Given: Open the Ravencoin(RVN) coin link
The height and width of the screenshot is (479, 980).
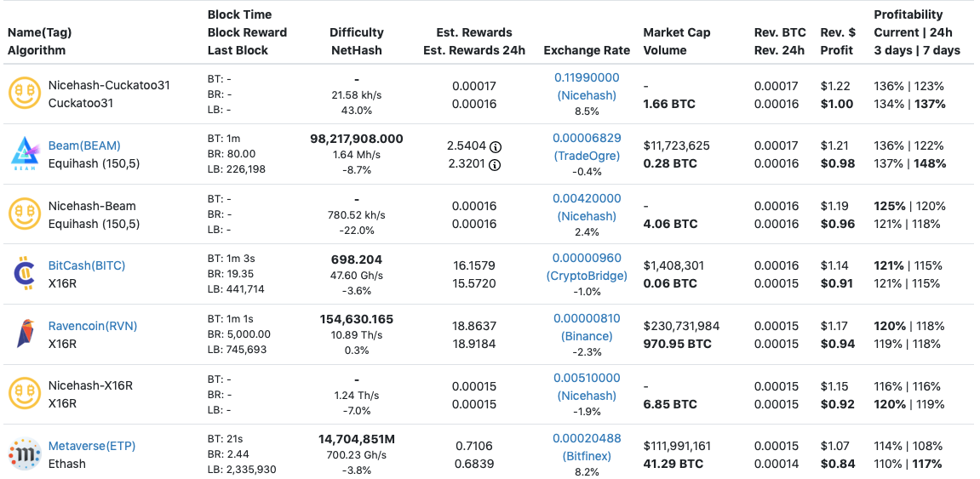Looking at the screenshot, I should (93, 326).
